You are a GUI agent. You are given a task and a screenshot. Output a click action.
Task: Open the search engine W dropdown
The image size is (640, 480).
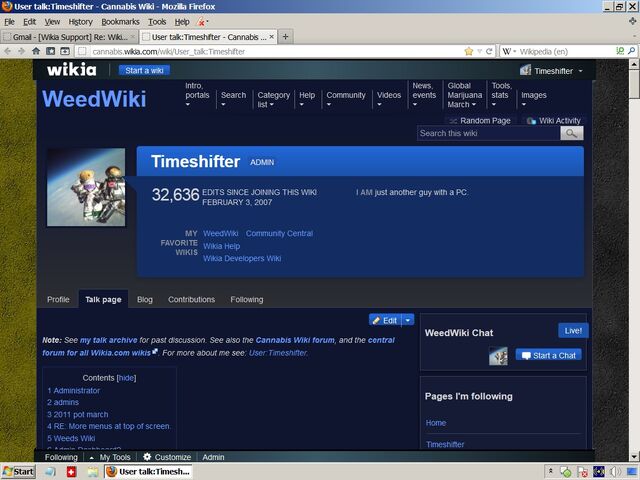click(x=509, y=51)
